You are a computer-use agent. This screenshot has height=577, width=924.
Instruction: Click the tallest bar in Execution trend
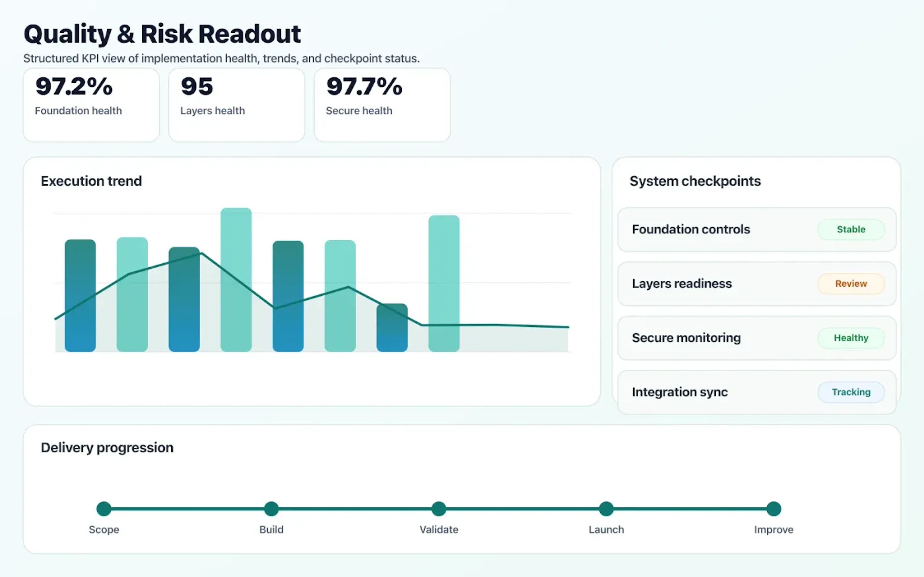(x=236, y=279)
